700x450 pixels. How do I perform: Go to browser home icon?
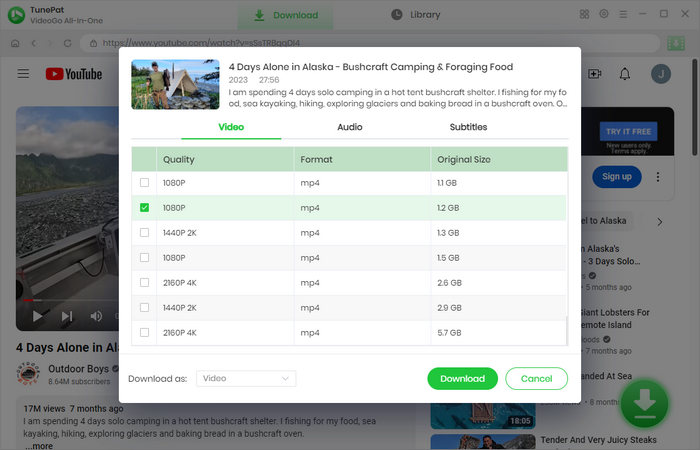coord(15,43)
